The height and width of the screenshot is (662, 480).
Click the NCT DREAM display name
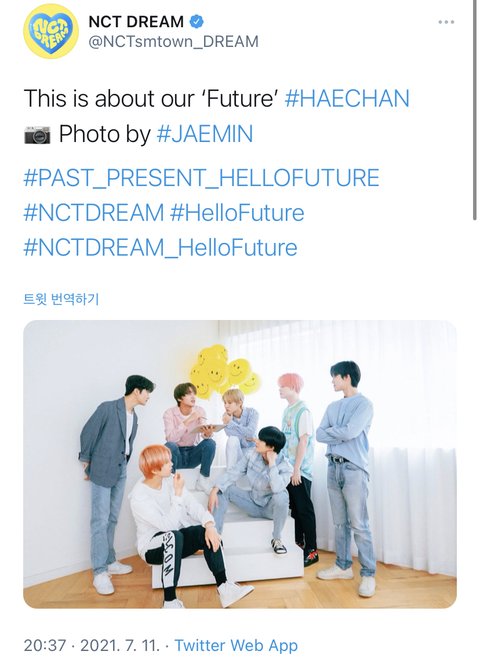[x=136, y=22]
